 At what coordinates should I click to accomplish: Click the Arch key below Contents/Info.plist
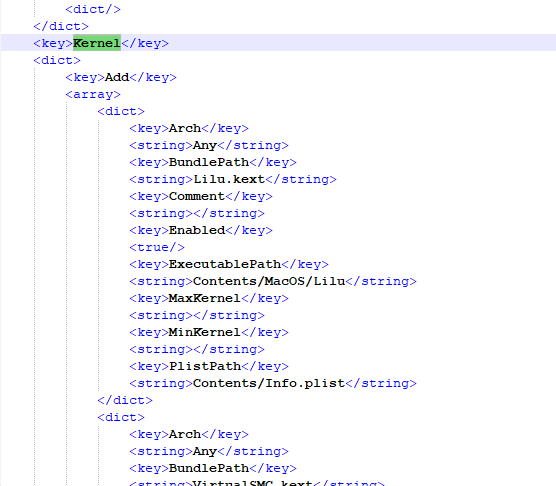pyautogui.click(x=189, y=435)
